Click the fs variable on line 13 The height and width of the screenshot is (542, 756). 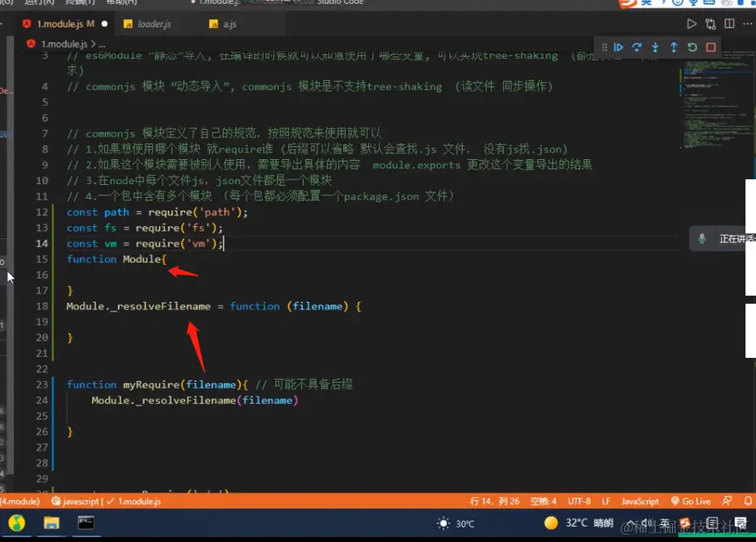pyautogui.click(x=111, y=228)
